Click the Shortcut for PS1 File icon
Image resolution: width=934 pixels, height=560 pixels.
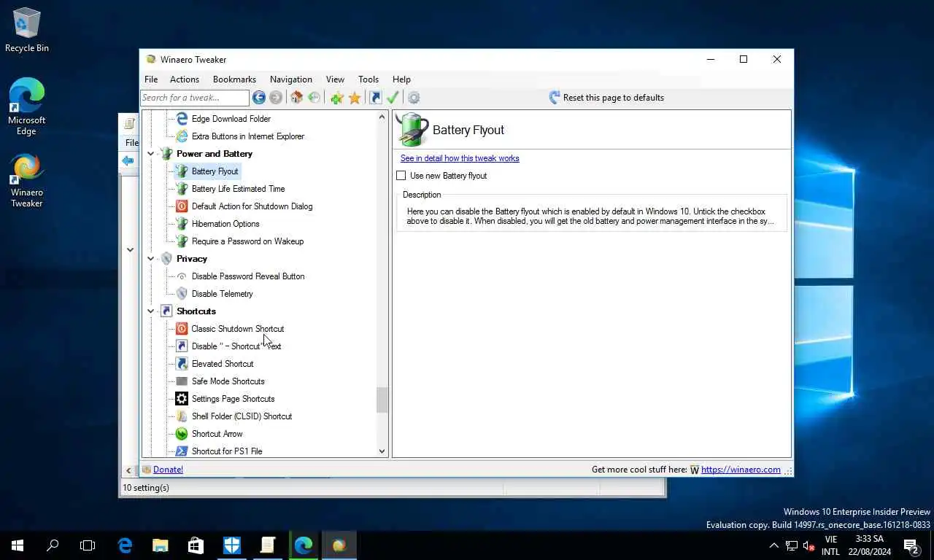tap(182, 451)
